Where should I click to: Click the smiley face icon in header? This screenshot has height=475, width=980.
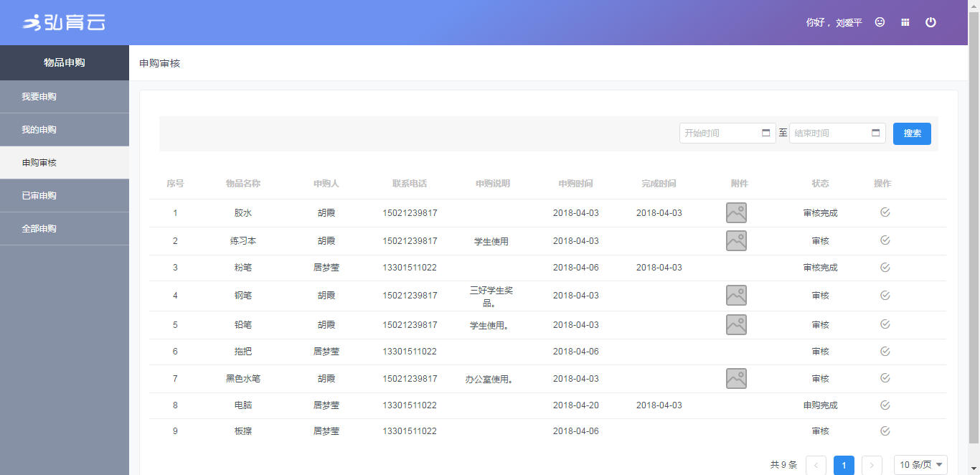[x=880, y=22]
